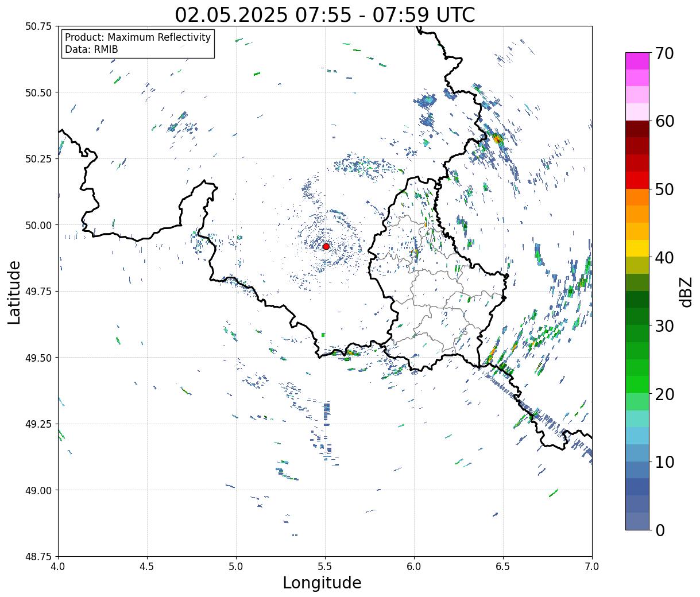
Task: Click the longitude tick label 7.0
Action: [x=592, y=567]
